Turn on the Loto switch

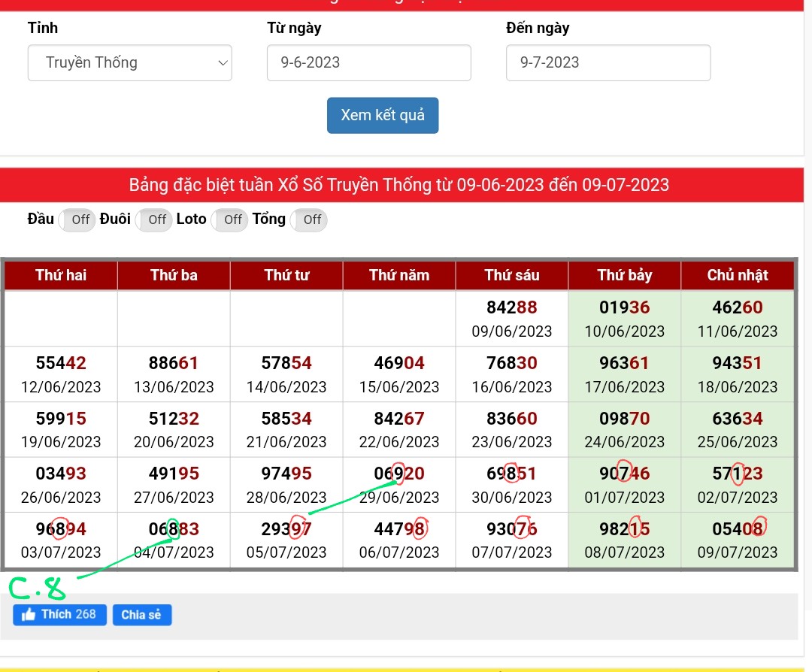[229, 219]
